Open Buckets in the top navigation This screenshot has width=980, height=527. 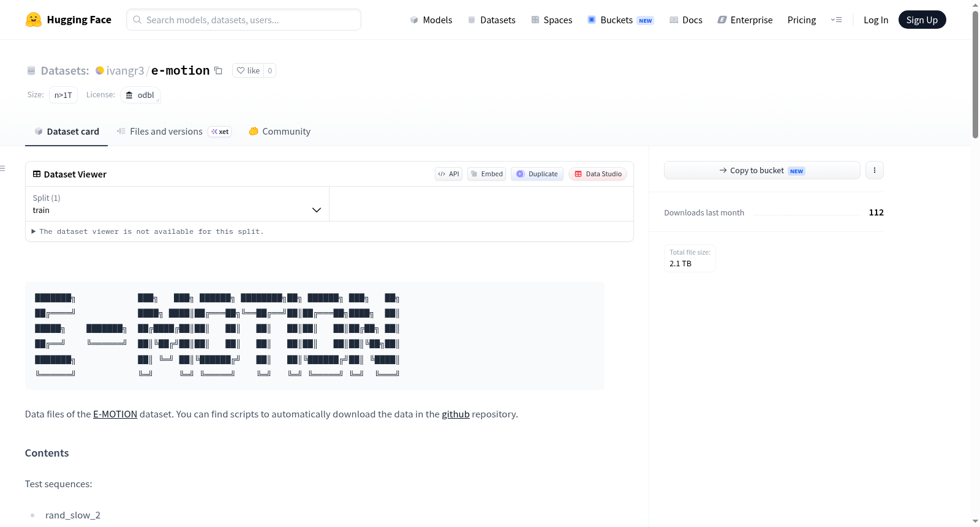620,20
